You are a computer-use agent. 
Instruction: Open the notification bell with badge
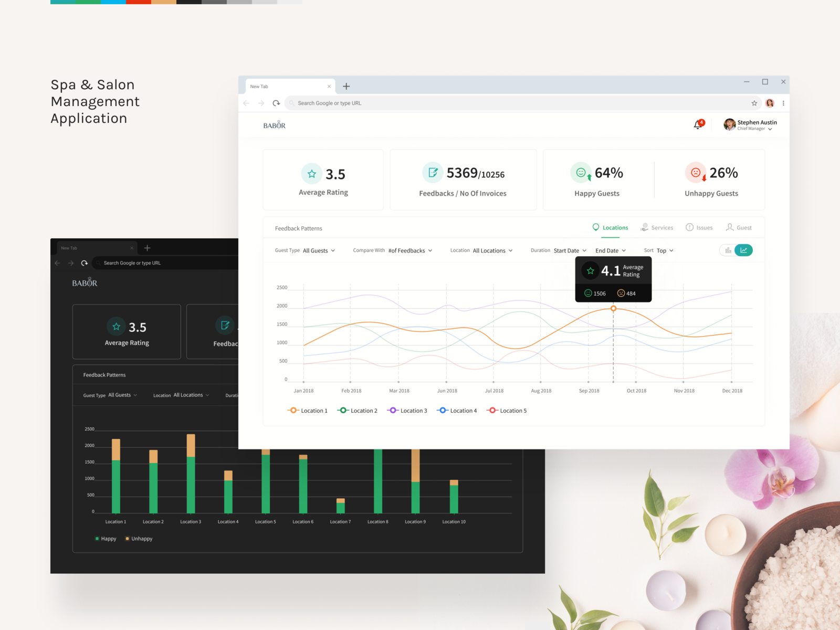(697, 125)
